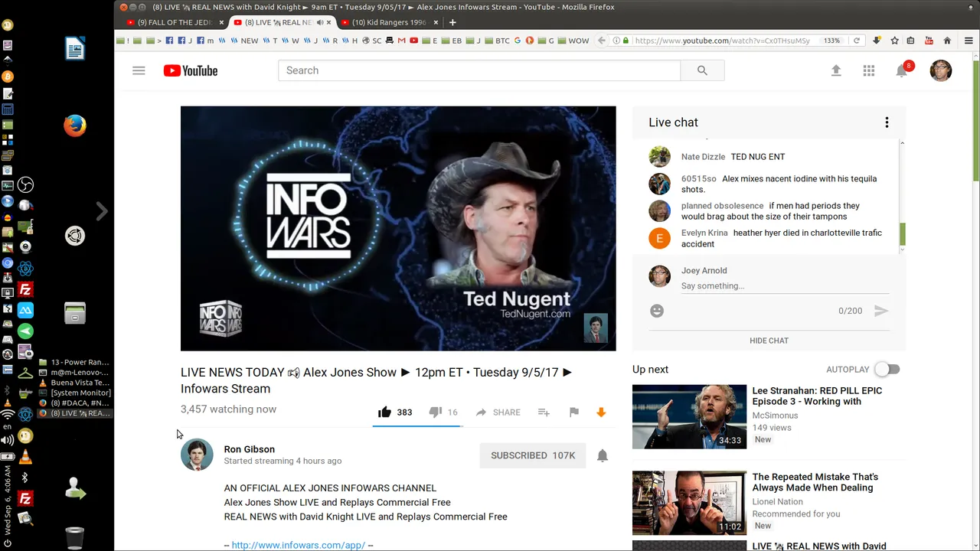The image size is (980, 551).
Task: Switch to the Kid Rangers 1996 tab
Action: (389, 22)
